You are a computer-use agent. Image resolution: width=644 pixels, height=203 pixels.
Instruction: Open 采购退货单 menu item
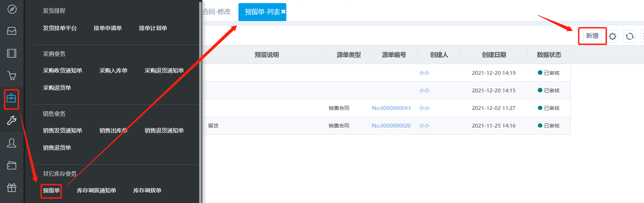pos(57,88)
